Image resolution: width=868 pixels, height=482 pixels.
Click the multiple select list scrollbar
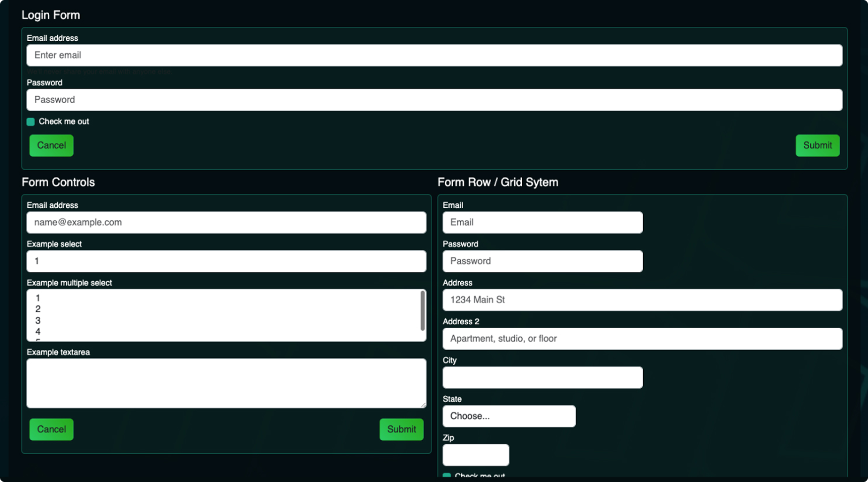click(422, 310)
